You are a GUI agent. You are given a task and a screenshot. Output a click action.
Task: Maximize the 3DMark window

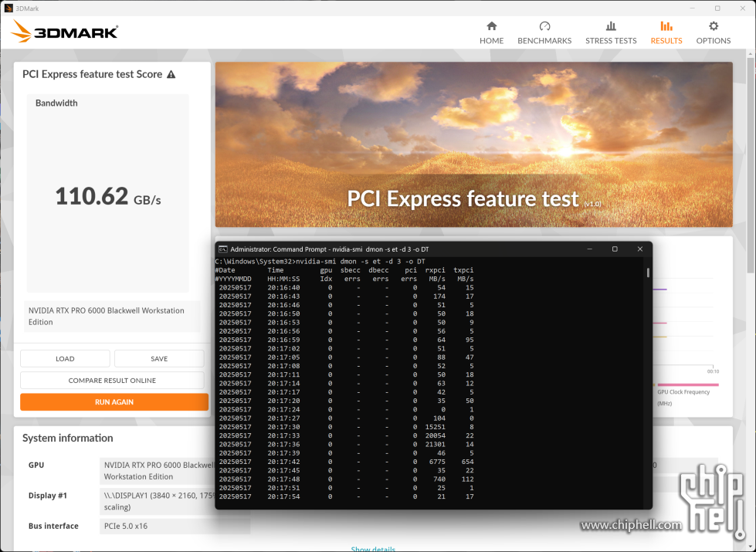pyautogui.click(x=717, y=8)
